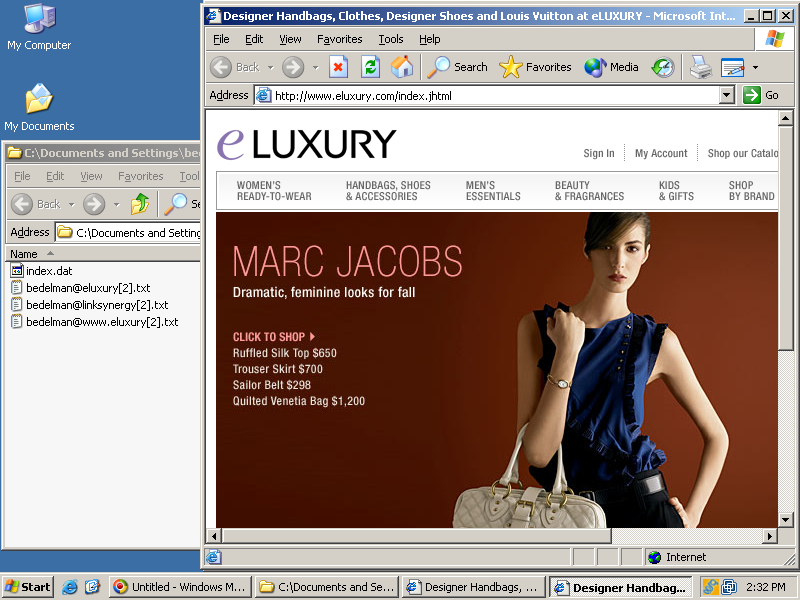This screenshot has height=600, width=800.
Task: Click Back button in the Explorer folder window
Action: (36, 204)
